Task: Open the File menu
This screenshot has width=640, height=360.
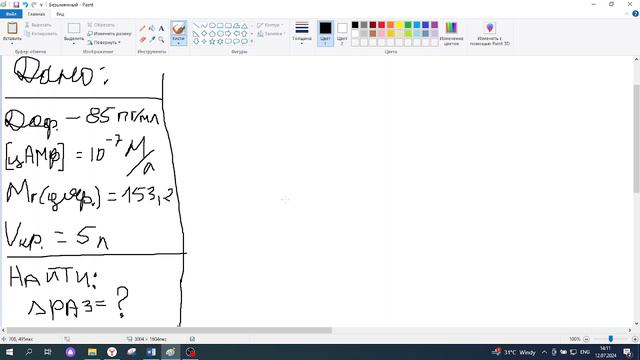Action: [x=11, y=14]
